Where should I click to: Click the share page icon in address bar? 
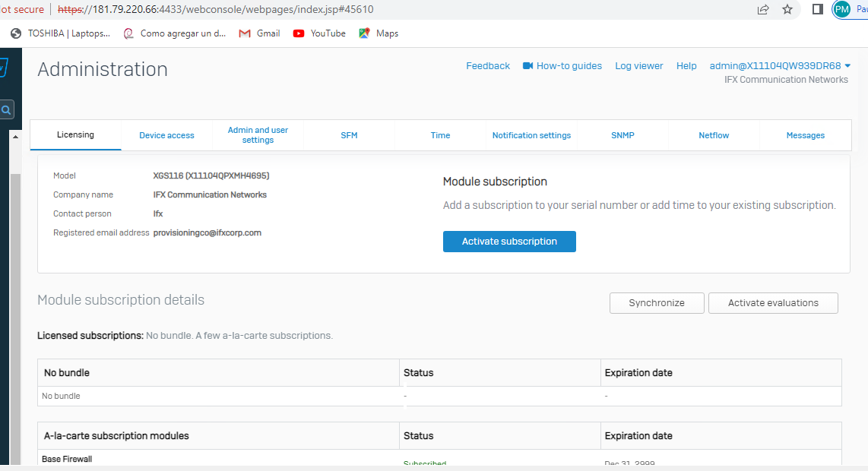click(x=763, y=10)
